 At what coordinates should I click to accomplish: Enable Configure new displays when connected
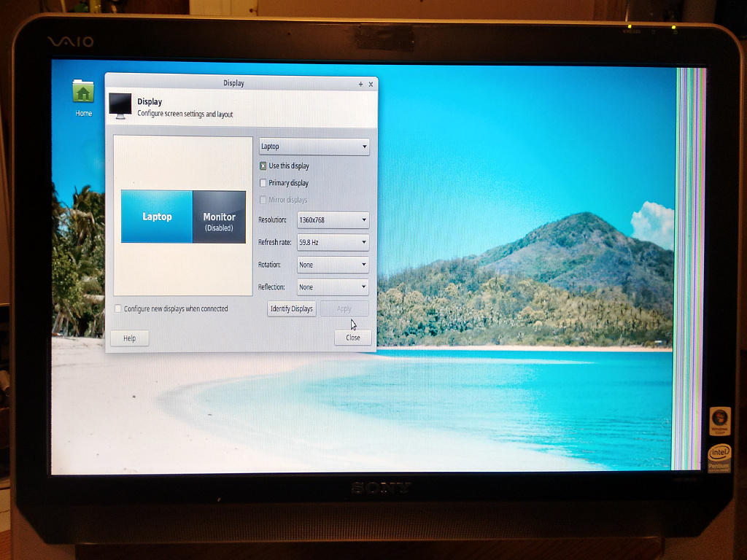119,309
